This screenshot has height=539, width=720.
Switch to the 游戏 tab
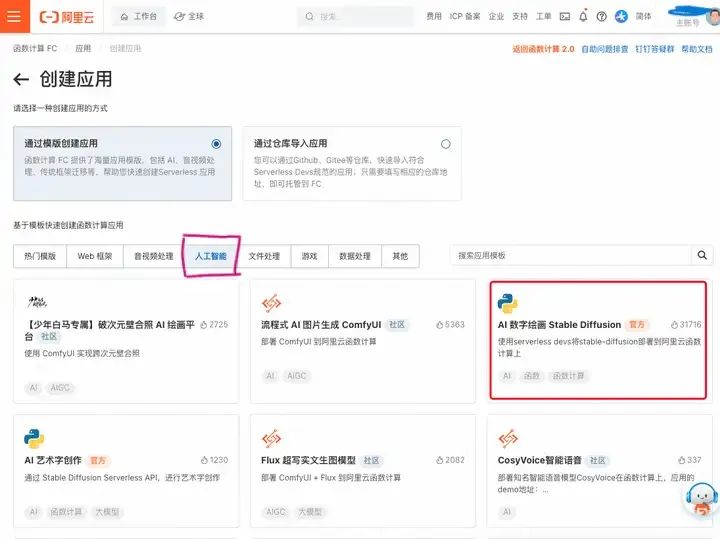coord(309,256)
